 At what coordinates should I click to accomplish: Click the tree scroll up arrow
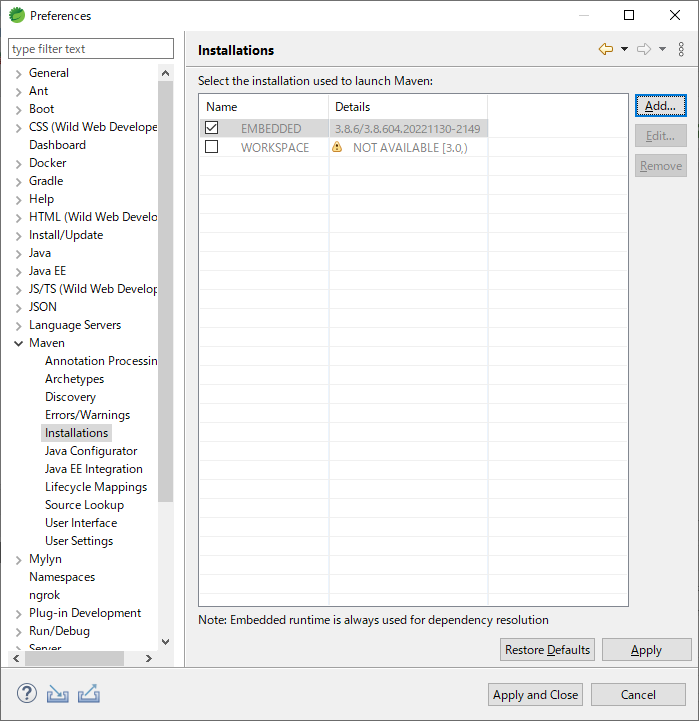pyautogui.click(x=166, y=73)
